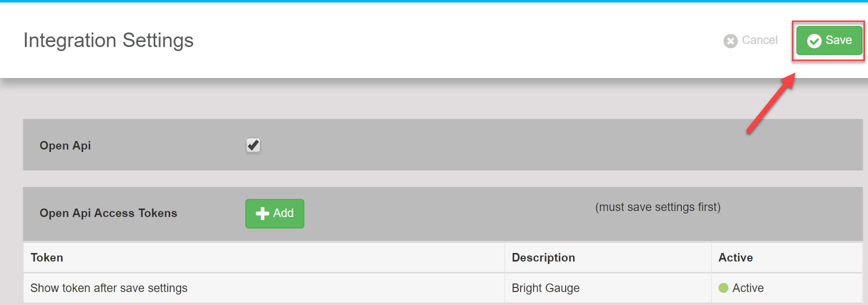Click the Integration Settings page heading
The width and height of the screenshot is (868, 305).
109,40
